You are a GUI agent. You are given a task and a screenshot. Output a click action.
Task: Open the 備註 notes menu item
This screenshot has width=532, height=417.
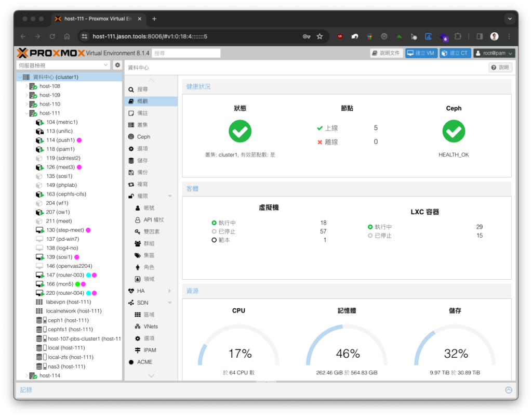[x=151, y=113]
